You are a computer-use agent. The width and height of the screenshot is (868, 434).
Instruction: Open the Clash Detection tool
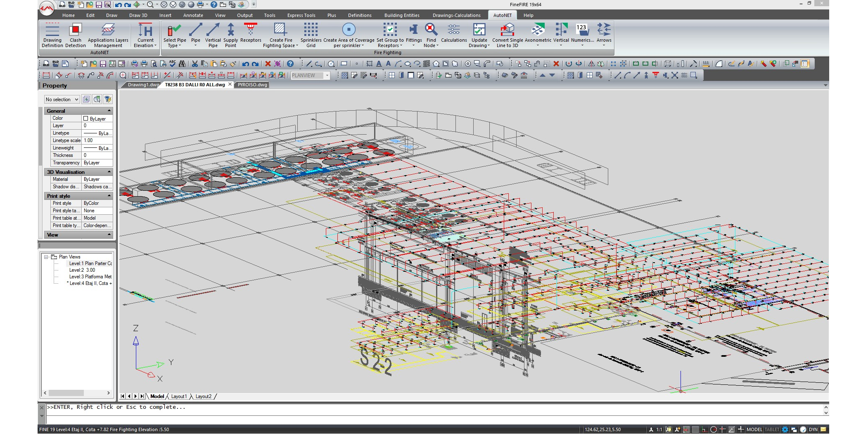[x=76, y=35]
